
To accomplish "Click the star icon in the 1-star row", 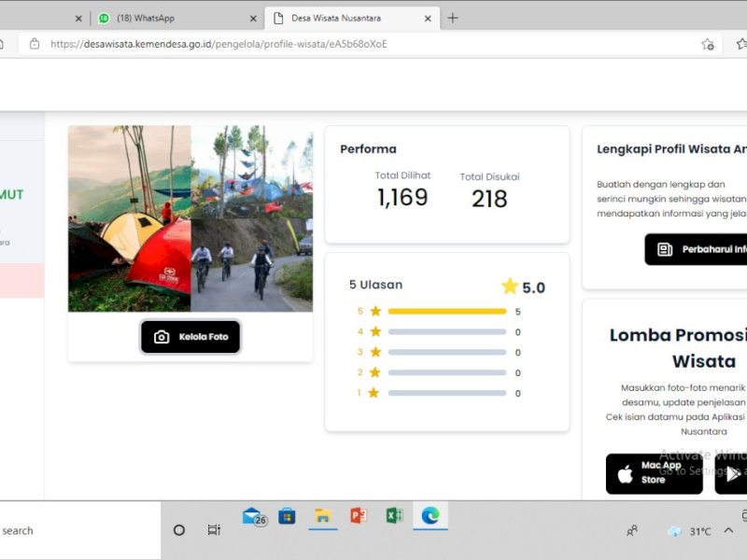I will coord(373,393).
